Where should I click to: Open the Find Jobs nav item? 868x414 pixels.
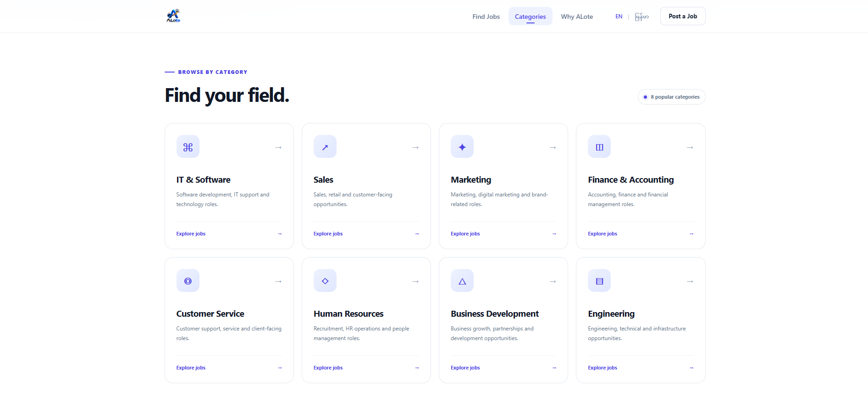click(x=486, y=17)
